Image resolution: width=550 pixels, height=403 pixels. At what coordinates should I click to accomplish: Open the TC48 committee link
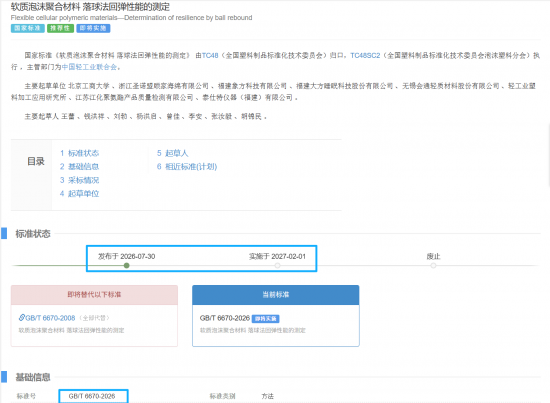210,55
